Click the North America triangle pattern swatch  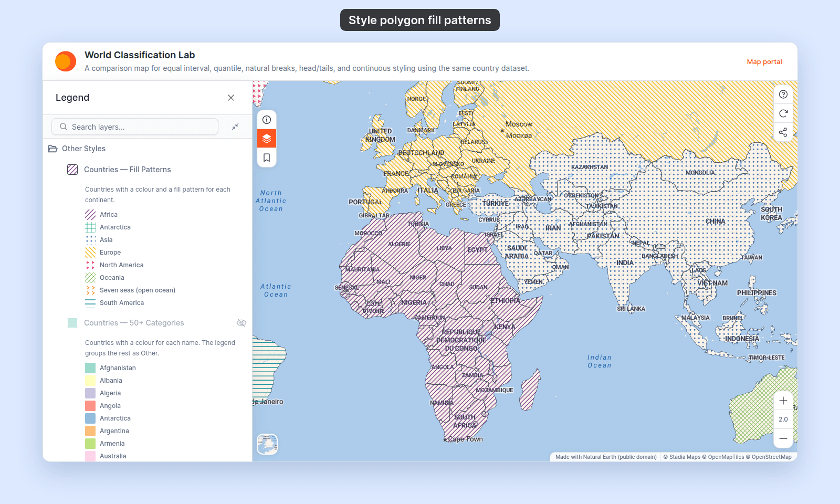[x=90, y=265]
